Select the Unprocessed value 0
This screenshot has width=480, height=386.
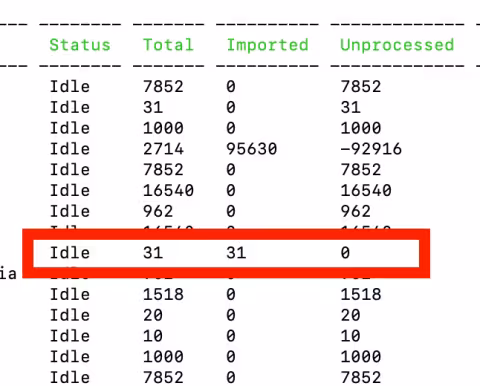(345, 253)
